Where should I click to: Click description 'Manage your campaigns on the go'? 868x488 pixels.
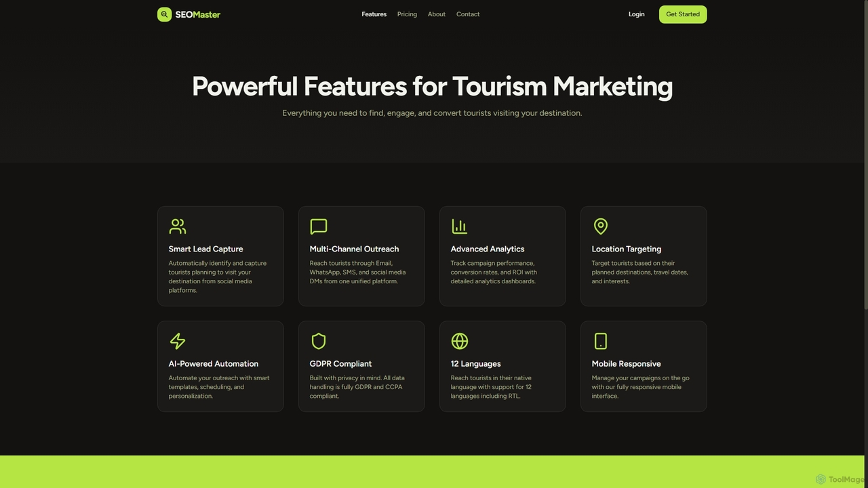point(640,387)
